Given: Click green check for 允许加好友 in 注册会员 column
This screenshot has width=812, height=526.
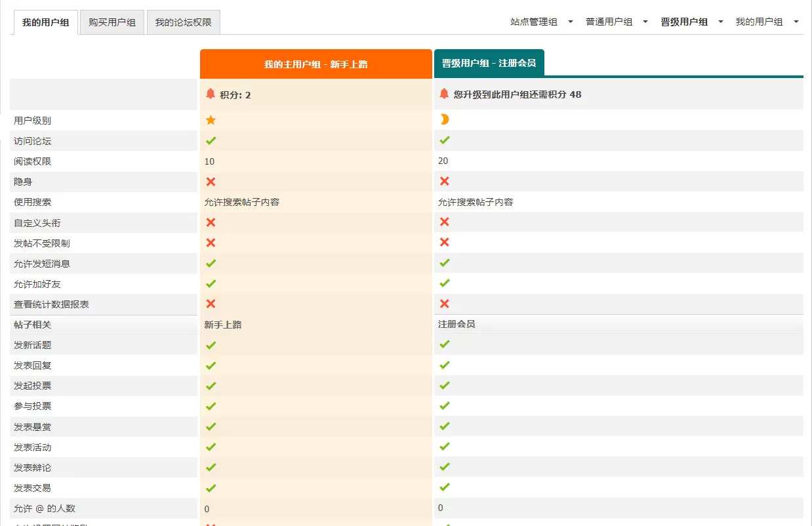Looking at the screenshot, I should click(444, 283).
